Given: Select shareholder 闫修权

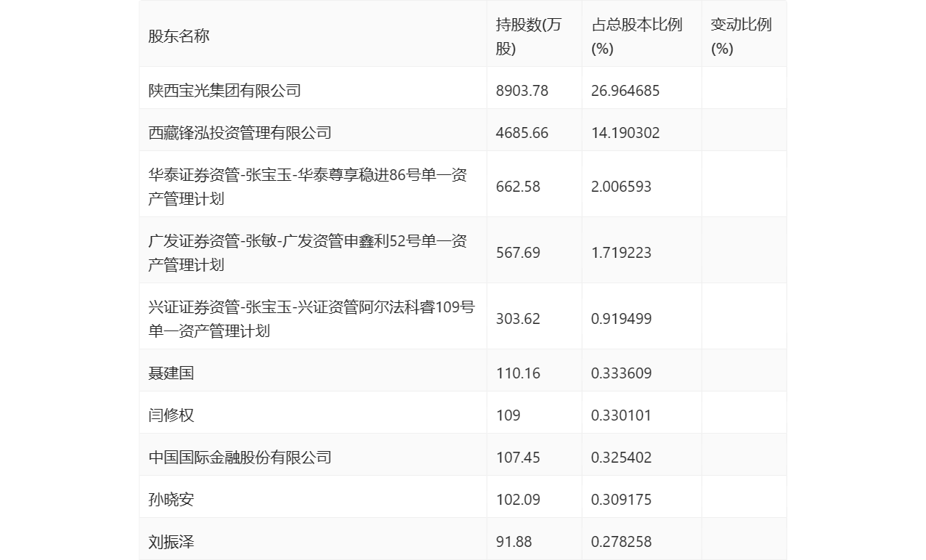Looking at the screenshot, I should (166, 414).
